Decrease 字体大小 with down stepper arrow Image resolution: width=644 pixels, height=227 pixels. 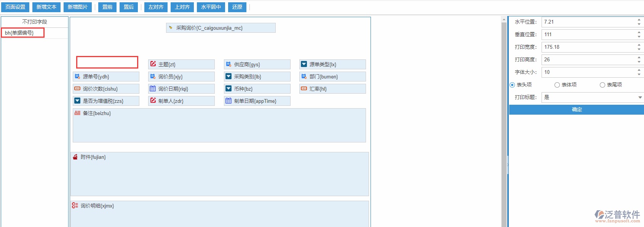point(639,75)
